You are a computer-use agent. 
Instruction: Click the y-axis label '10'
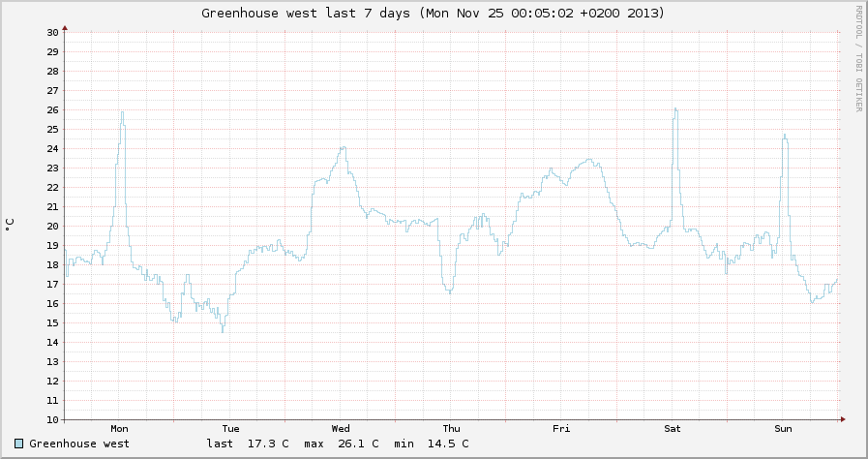[x=52, y=419]
